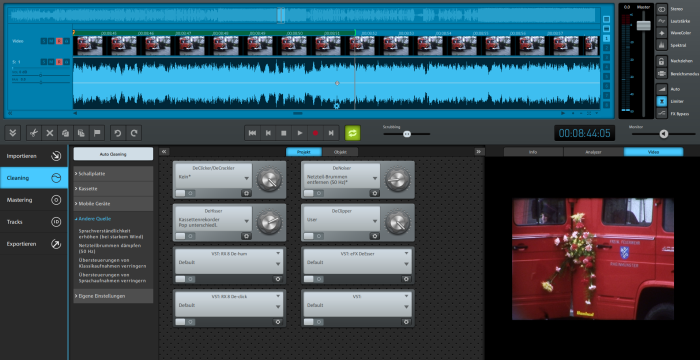The height and width of the screenshot is (360, 700).
Task: Open DeNoiser settings gear
Action: (374, 193)
